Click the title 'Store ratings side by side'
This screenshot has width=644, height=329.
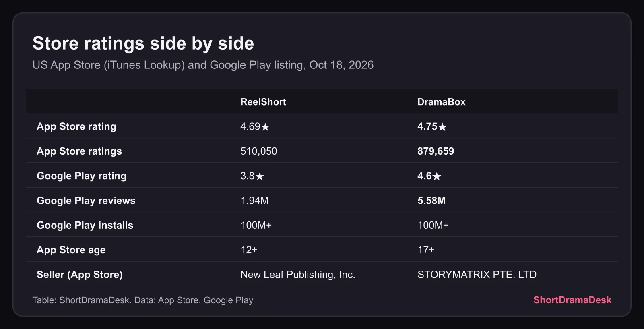pos(143,43)
